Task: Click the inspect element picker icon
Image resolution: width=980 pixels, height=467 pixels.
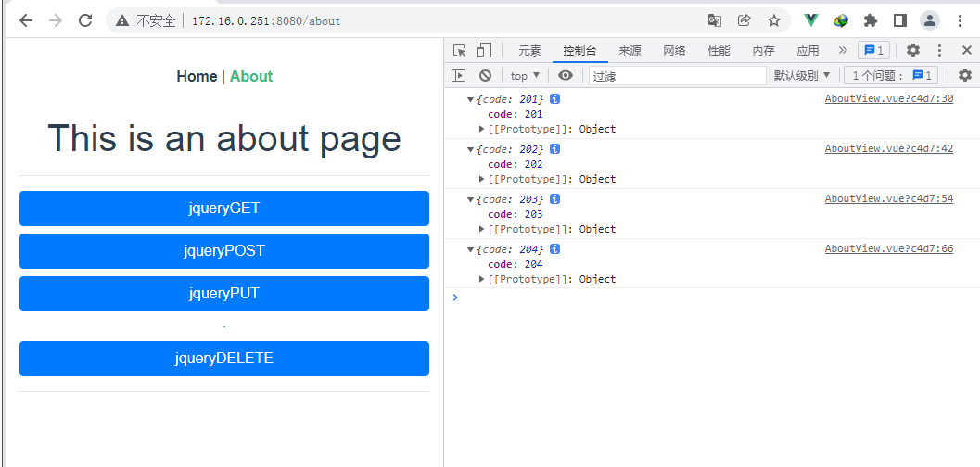Action: [460, 51]
